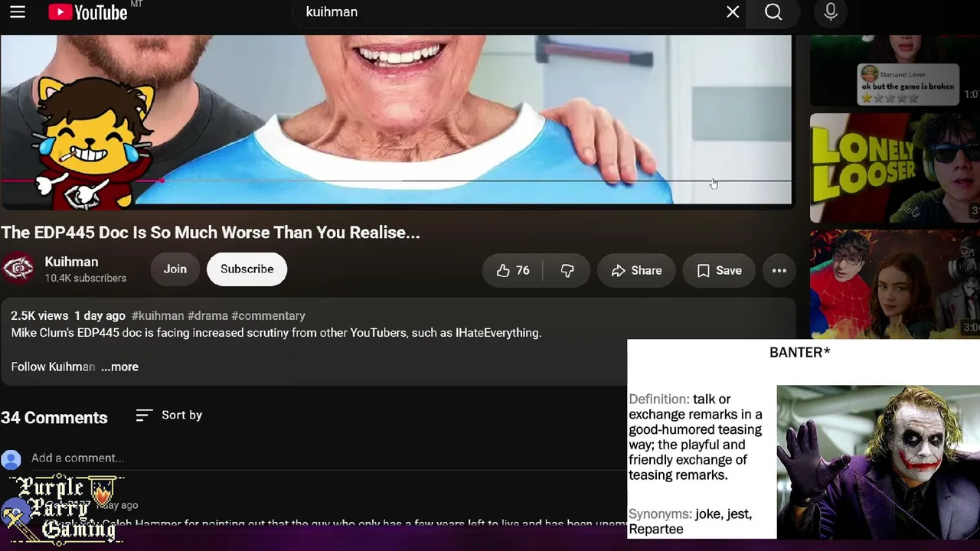Go to the YouTube home logo
The width and height of the screenshot is (980, 551).
pyautogui.click(x=88, y=12)
